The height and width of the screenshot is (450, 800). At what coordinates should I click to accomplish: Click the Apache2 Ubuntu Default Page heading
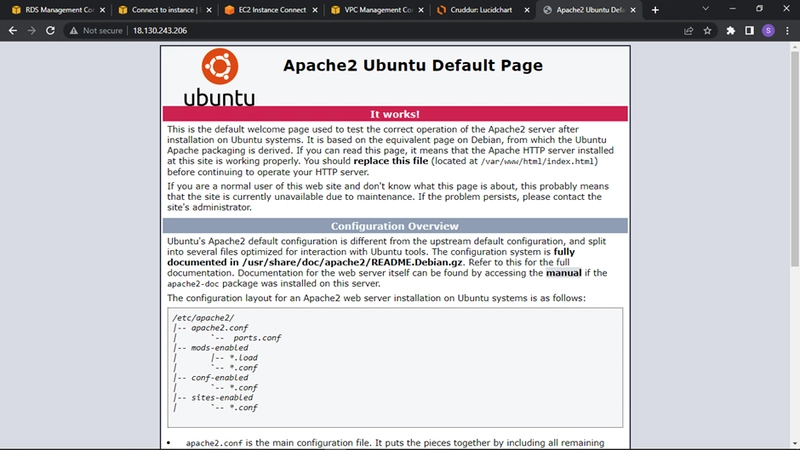[413, 65]
